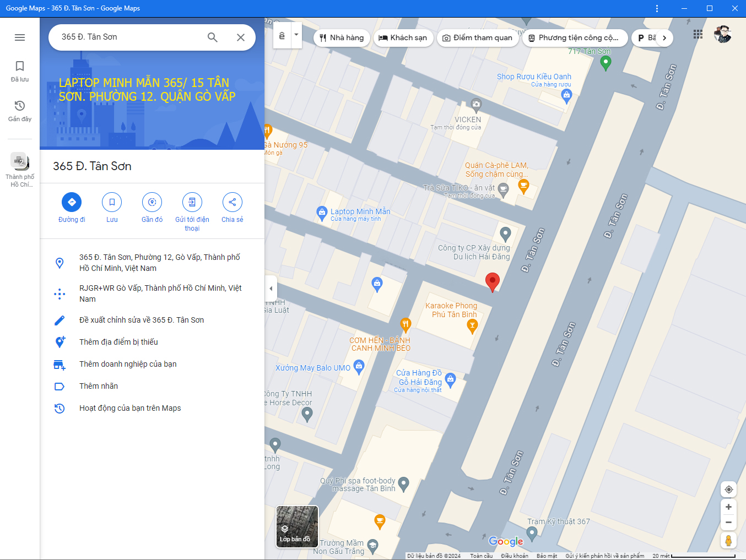Search nearby with Gần đó button
Viewport: 746px width, 560px height.
[152, 208]
